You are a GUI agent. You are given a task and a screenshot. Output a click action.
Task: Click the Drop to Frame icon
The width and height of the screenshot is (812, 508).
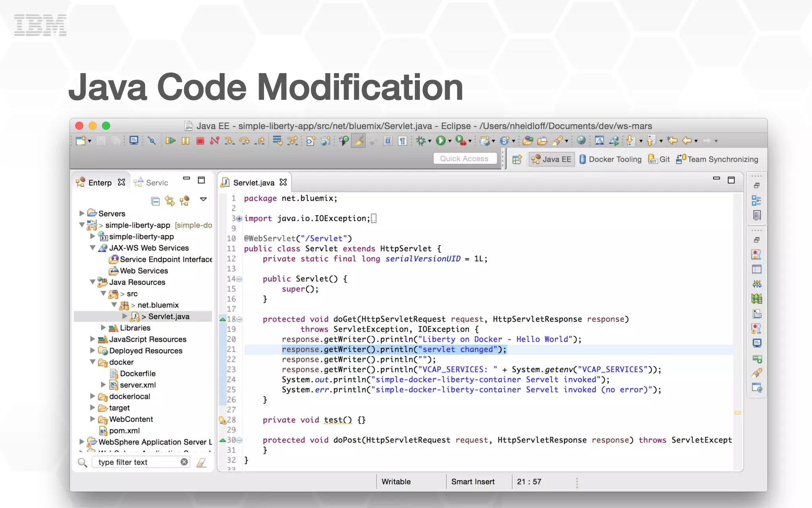tap(278, 140)
